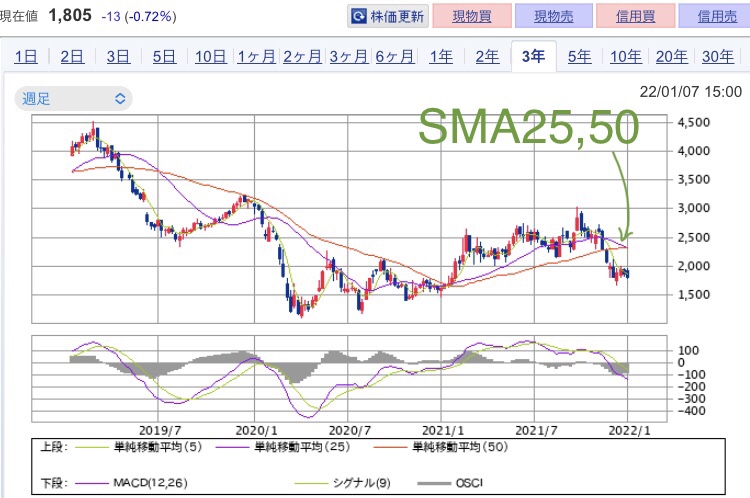This screenshot has height=498, width=750.
Task: Open the 現物買 order link
Action: tap(472, 17)
